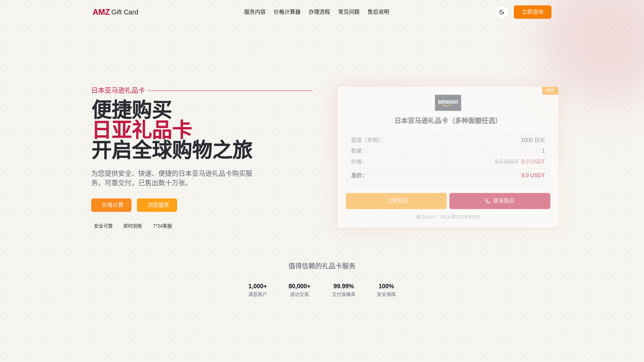Screen dimensions: 644x362
Task: Click the 浏览服务 button
Action: pyautogui.click(x=157, y=205)
